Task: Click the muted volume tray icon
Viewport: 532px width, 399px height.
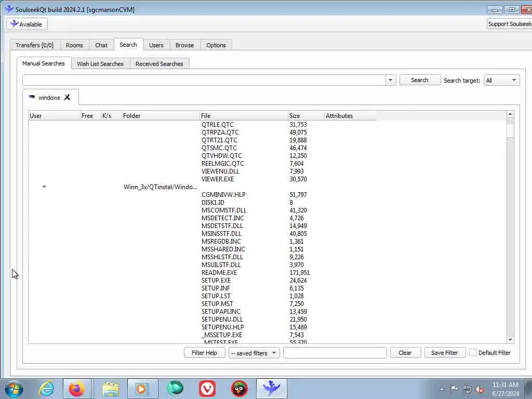Action: 480,389
